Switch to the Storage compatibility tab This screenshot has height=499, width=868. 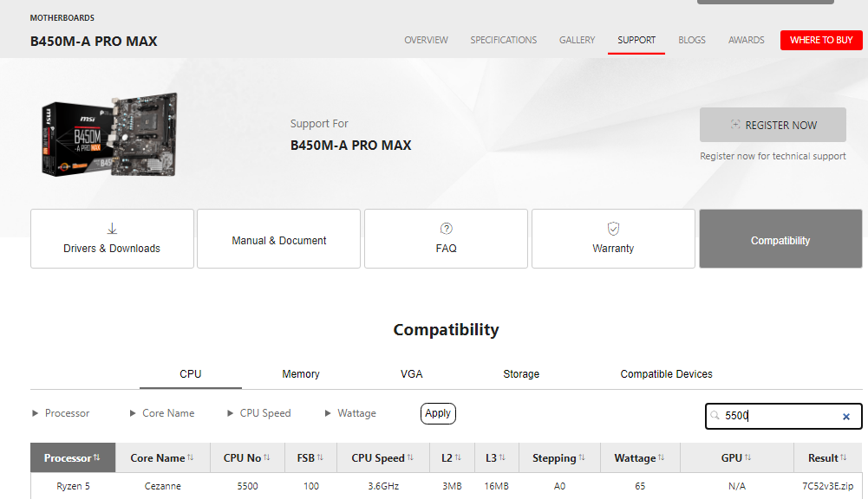521,374
